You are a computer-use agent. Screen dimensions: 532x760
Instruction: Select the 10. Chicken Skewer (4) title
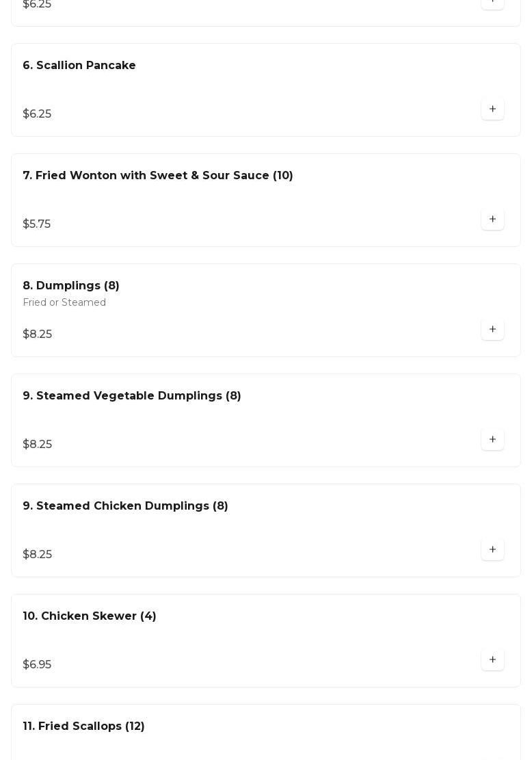click(89, 616)
